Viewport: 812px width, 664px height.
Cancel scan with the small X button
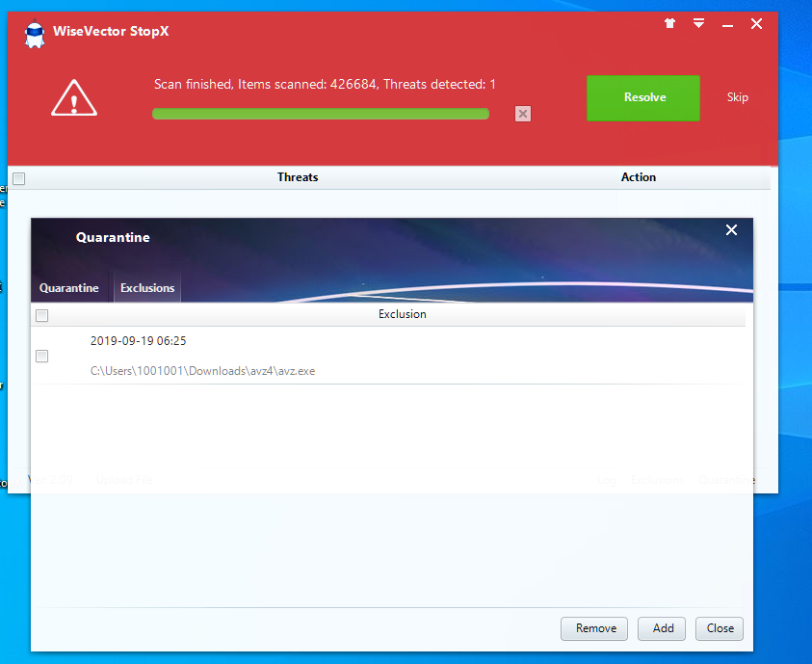pyautogui.click(x=523, y=114)
